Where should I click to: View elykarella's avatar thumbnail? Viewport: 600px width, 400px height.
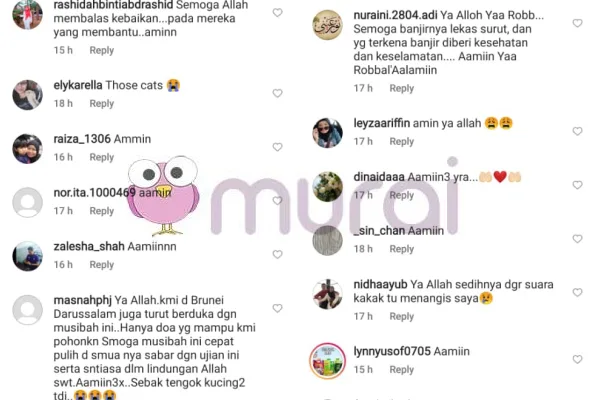point(28,95)
